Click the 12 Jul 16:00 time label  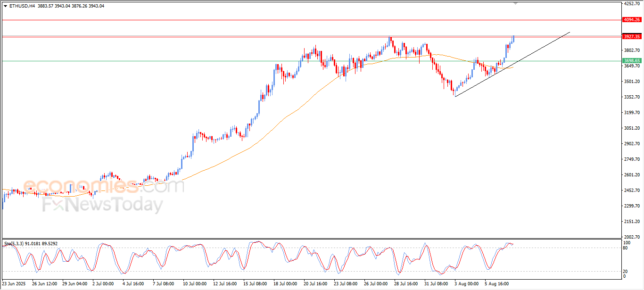225,284
